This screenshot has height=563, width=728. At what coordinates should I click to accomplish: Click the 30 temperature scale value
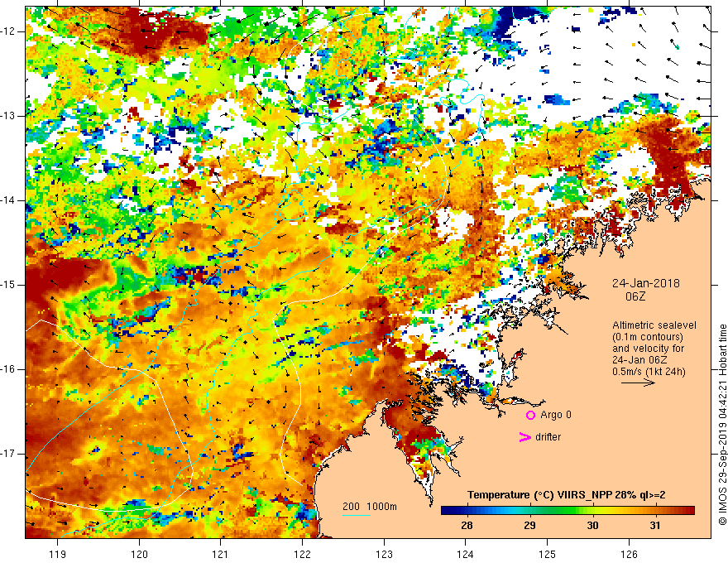pyautogui.click(x=592, y=526)
